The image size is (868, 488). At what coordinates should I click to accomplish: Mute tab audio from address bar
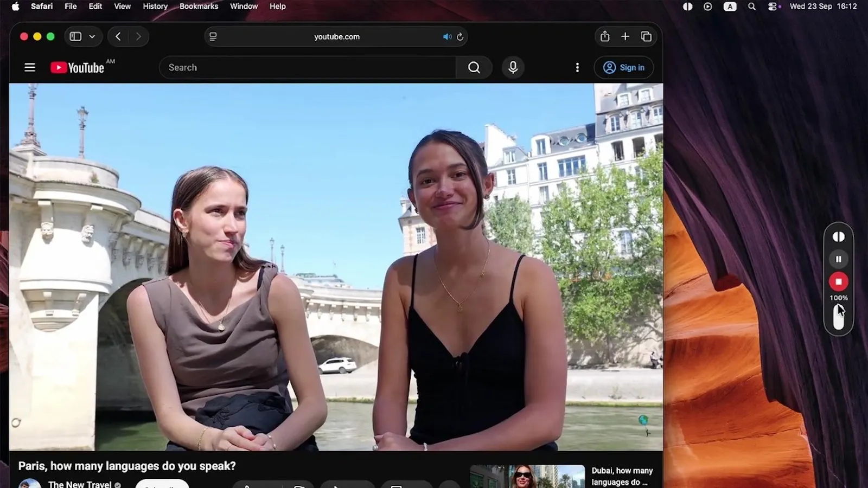(447, 37)
